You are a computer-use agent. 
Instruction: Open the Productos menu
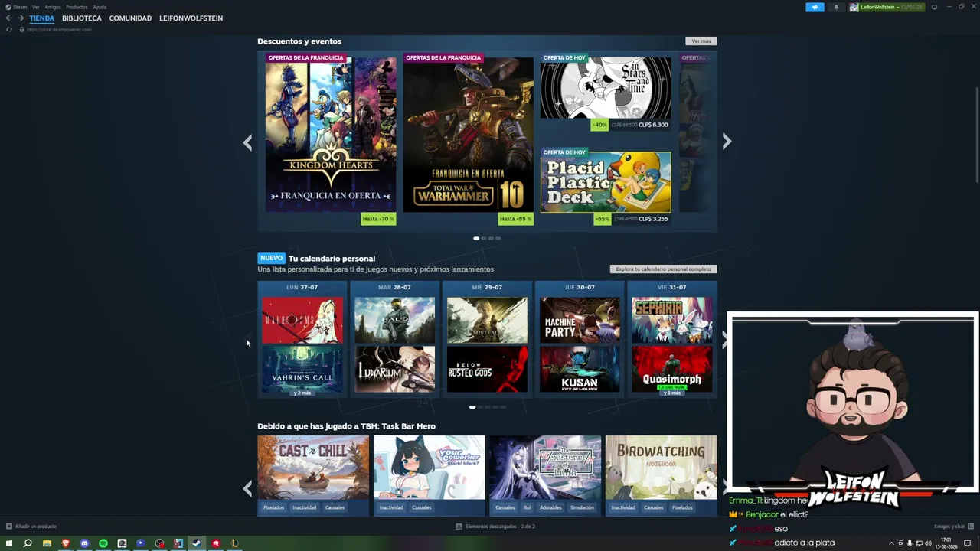click(77, 7)
